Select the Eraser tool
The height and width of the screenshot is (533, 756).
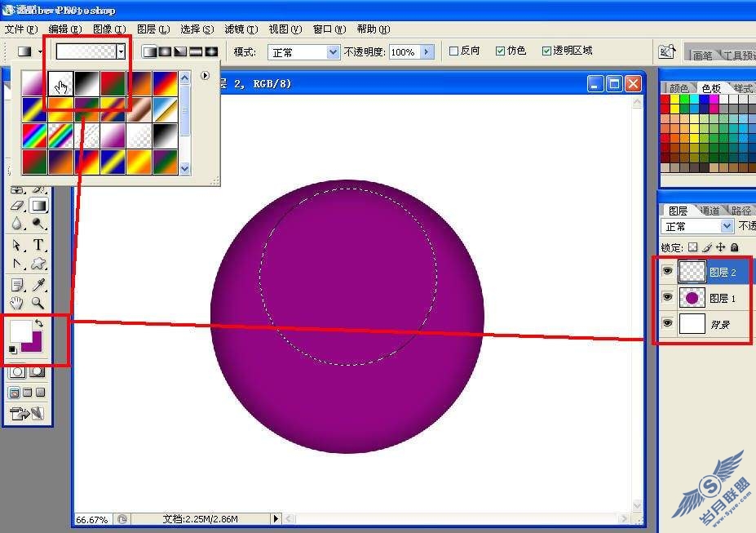coord(17,206)
